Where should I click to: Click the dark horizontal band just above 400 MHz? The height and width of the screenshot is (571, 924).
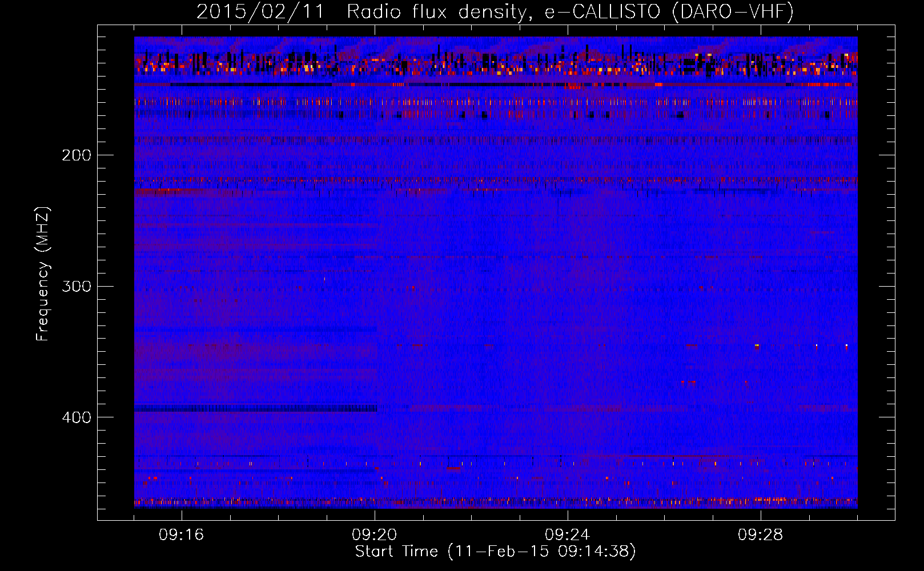(255, 408)
